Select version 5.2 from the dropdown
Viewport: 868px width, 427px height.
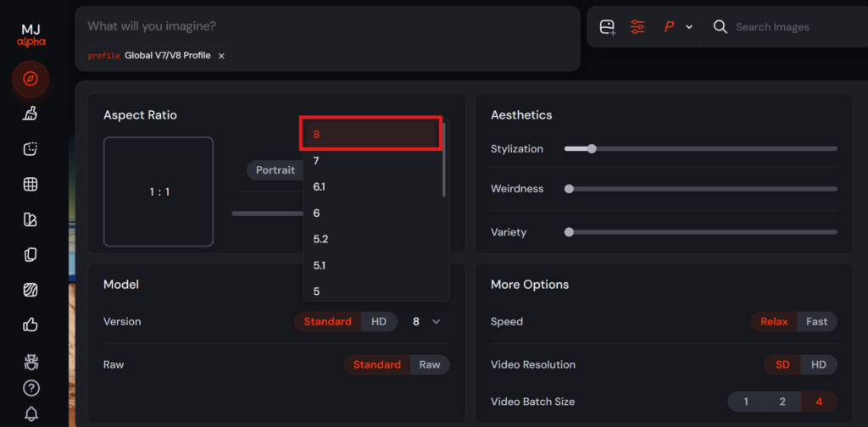point(320,239)
